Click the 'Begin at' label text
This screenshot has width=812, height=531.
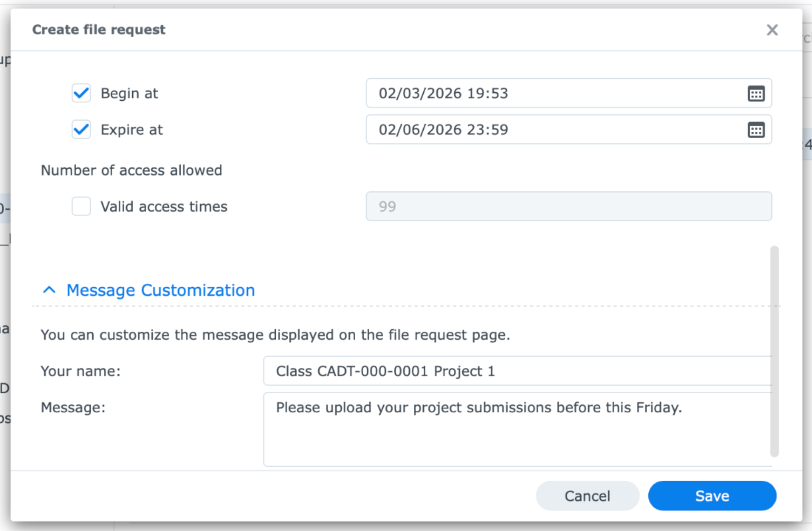tap(129, 94)
